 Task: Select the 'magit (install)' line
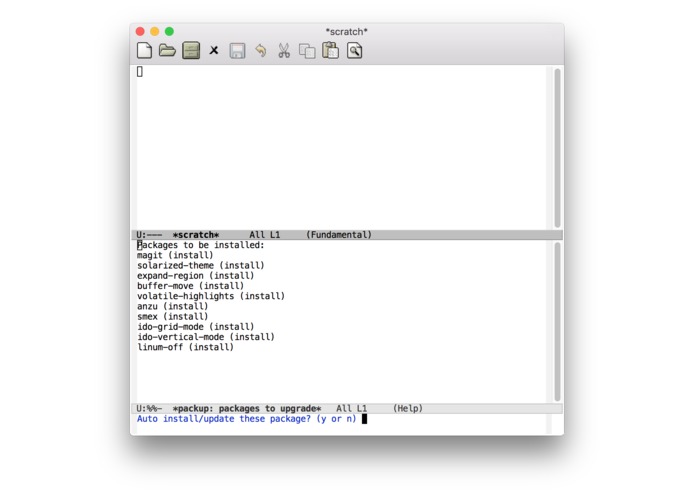point(175,255)
